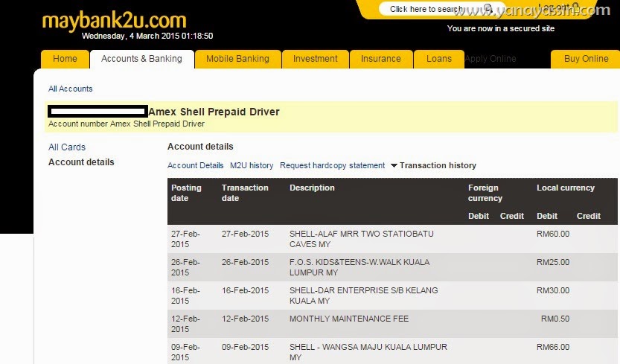The height and width of the screenshot is (364, 620).
Task: Open the Buy Online tab
Action: (x=586, y=59)
